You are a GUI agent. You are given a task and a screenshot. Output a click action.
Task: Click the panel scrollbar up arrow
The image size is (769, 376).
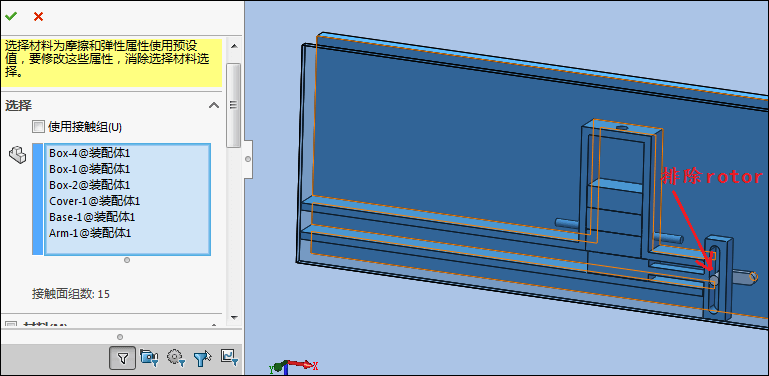coord(234,46)
